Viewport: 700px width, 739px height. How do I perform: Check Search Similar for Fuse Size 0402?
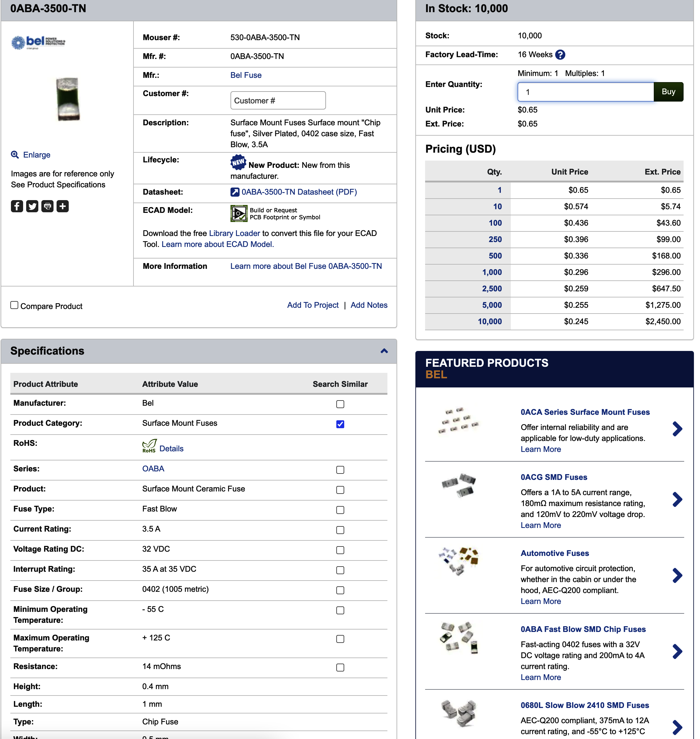pos(340,591)
